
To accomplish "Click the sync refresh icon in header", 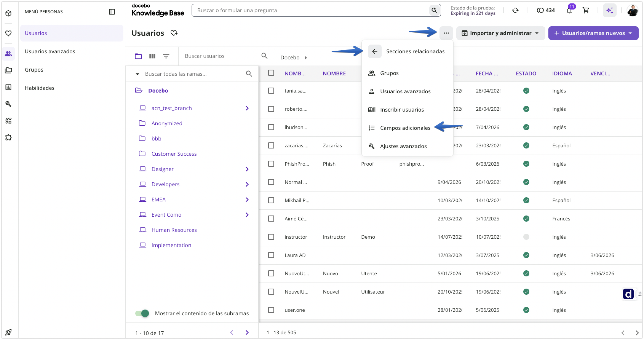I will click(515, 10).
